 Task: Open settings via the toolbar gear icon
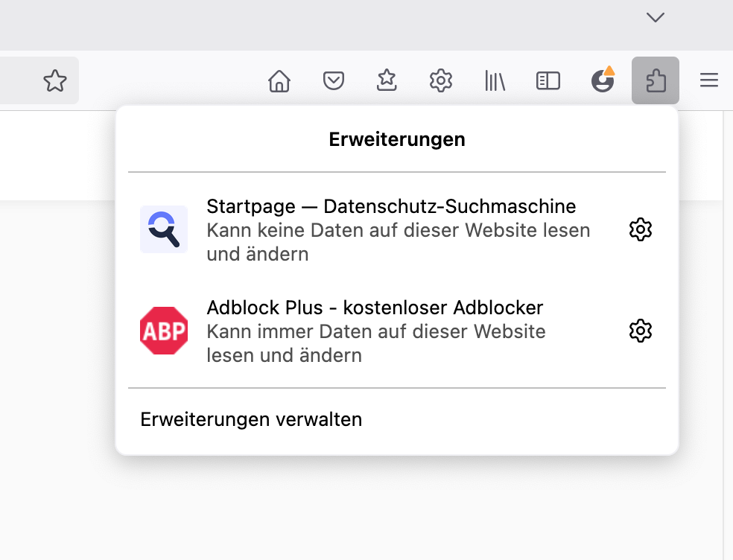pos(441,80)
